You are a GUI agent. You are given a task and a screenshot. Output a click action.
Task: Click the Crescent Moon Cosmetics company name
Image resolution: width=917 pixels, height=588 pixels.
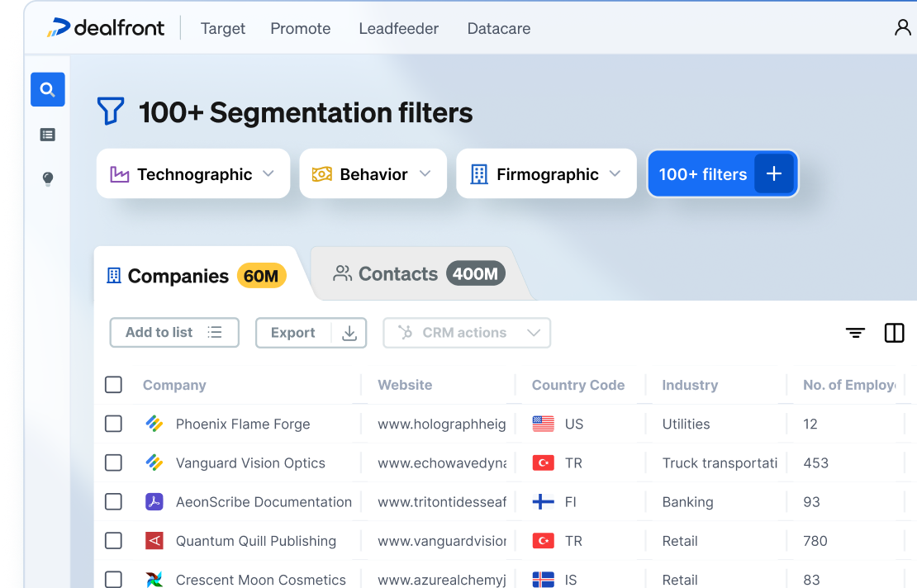261,580
